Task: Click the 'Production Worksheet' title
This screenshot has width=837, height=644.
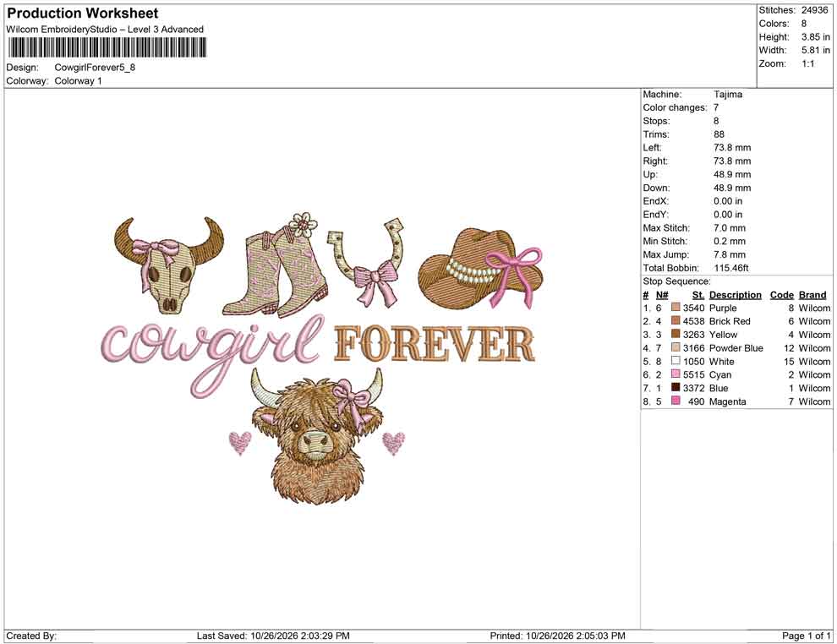Action: tap(83, 14)
